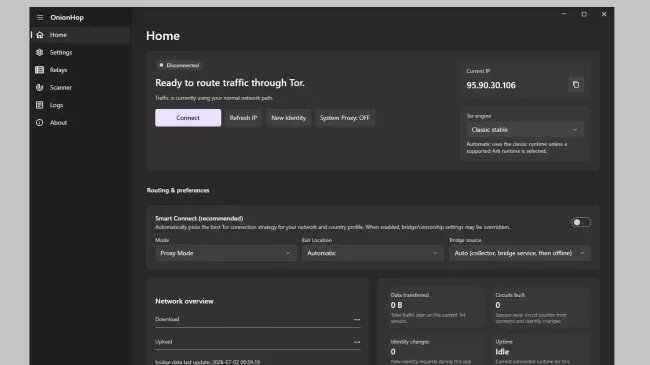Click the Logs document icon
The image size is (650, 365).
[39, 105]
